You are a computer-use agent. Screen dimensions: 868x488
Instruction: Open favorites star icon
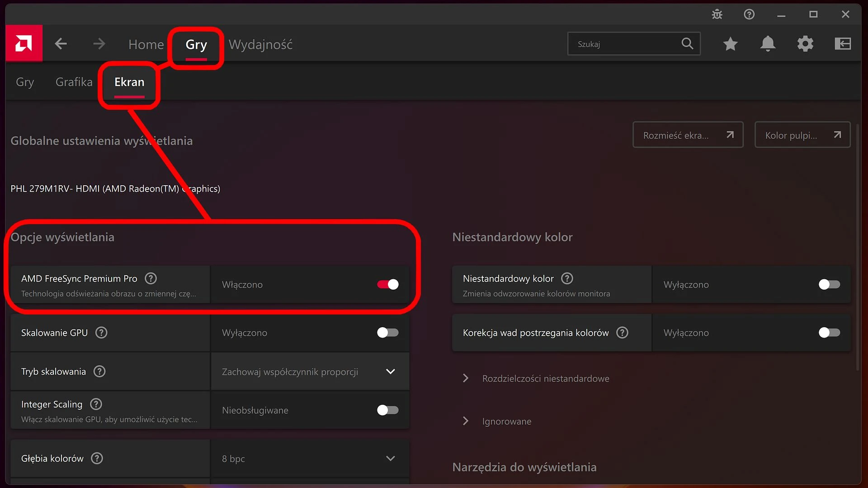click(730, 44)
